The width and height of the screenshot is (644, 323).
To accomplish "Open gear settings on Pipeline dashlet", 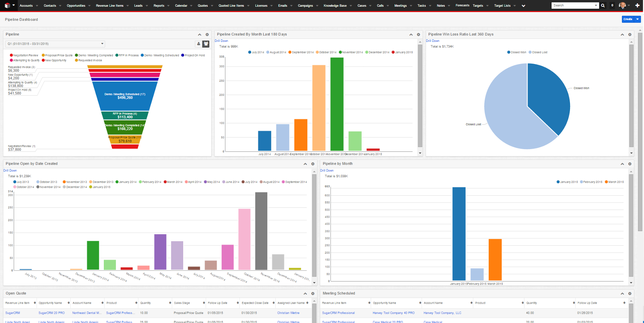I will [207, 35].
